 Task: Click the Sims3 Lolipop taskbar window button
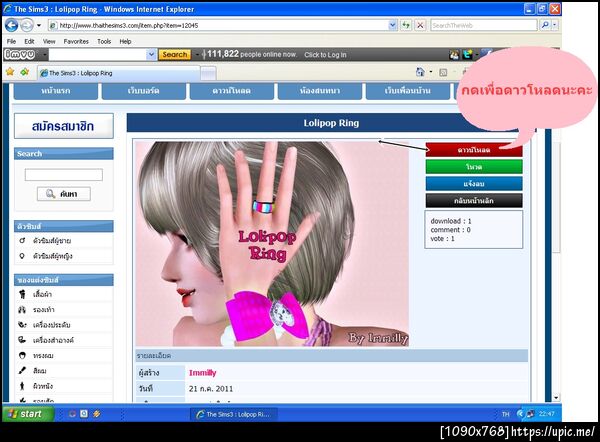(233, 414)
